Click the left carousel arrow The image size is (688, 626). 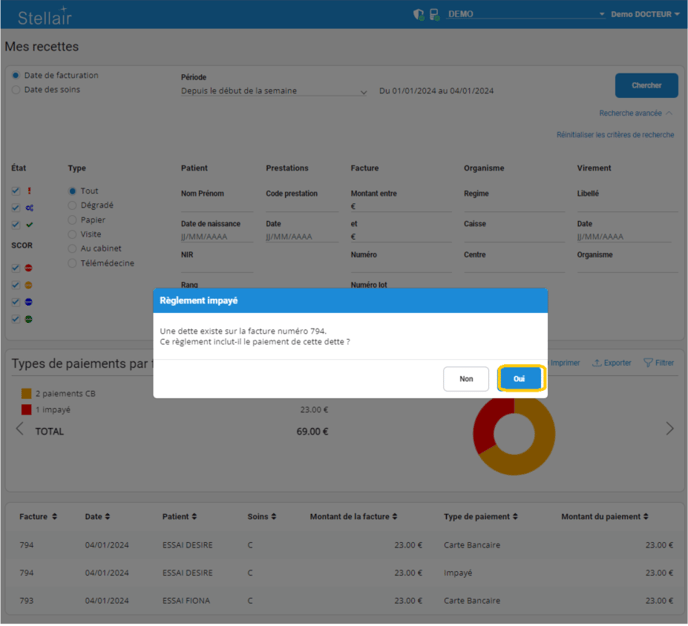(19, 429)
